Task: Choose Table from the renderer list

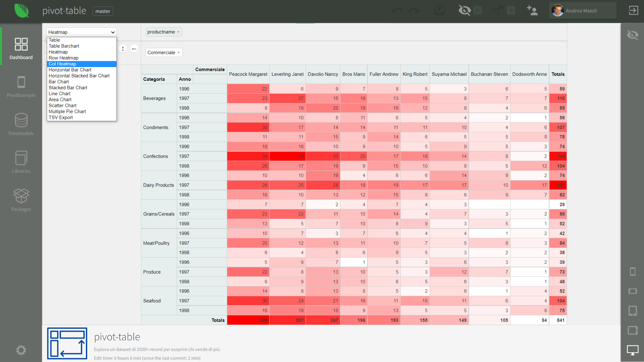Action: tap(82, 40)
